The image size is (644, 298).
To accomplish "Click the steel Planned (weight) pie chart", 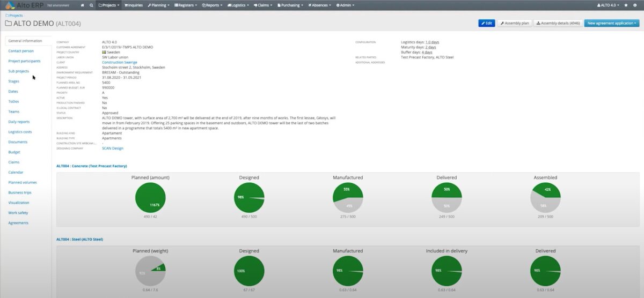I will 150,271.
